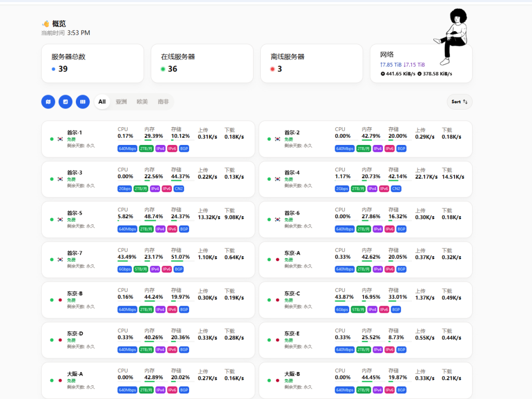Viewport: 532px width, 399px height.
Task: Click the Japan flag icon on 东京-A
Action: (277, 260)
